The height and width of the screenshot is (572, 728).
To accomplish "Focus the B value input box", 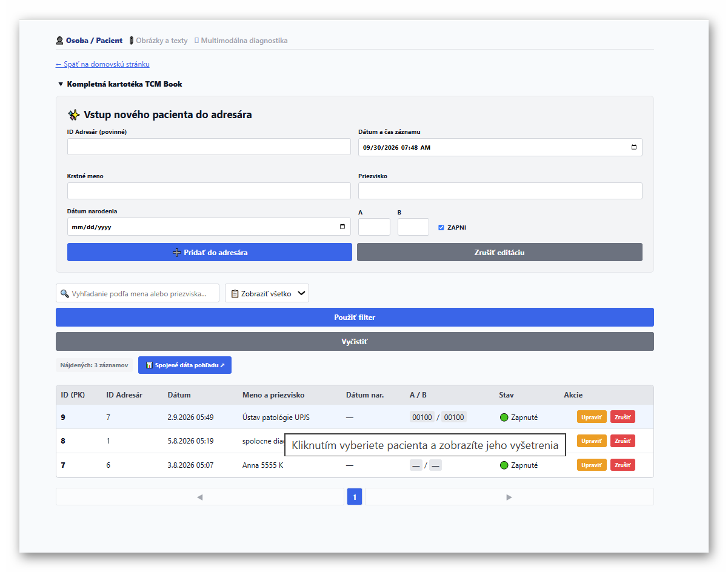I will coord(413,227).
